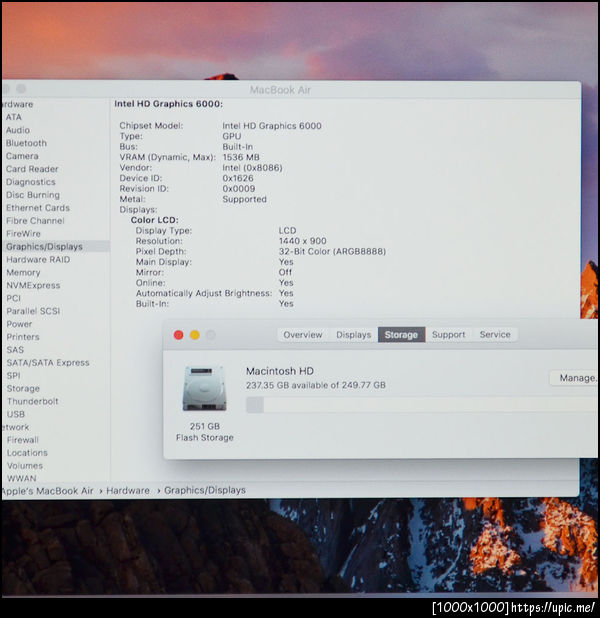
Task: Open Diagnostics in the sidebar
Action: click(30, 182)
